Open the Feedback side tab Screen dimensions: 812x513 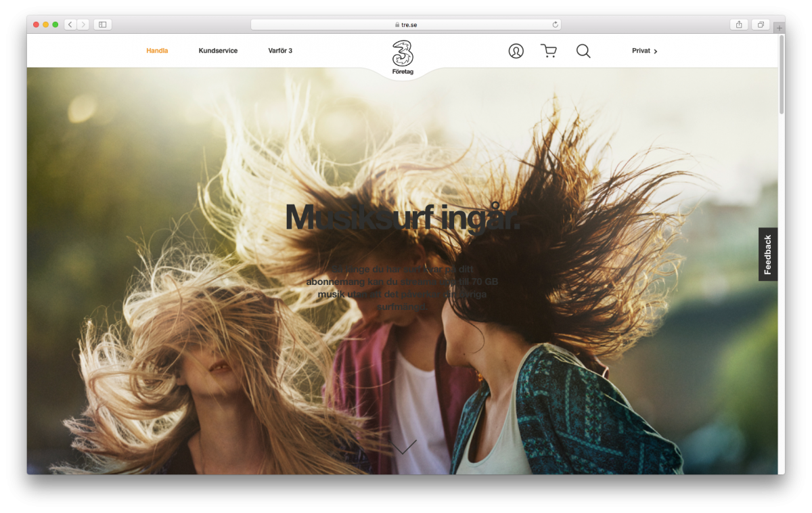[768, 254]
